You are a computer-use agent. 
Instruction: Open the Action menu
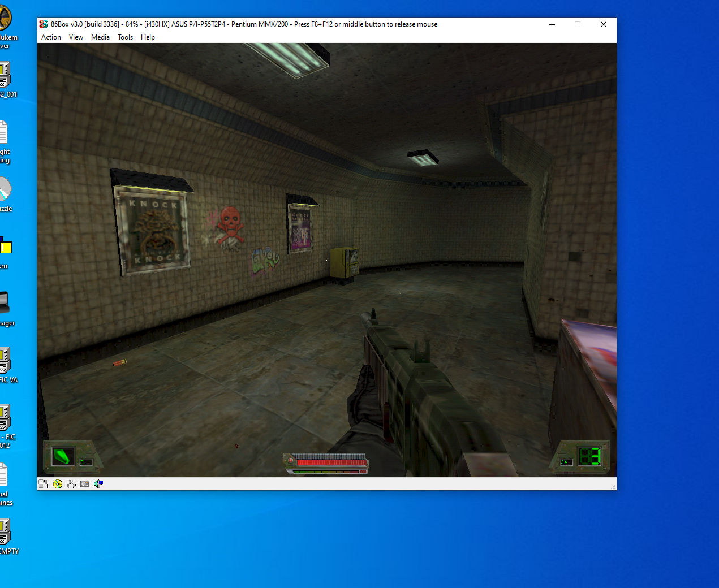pyautogui.click(x=51, y=37)
